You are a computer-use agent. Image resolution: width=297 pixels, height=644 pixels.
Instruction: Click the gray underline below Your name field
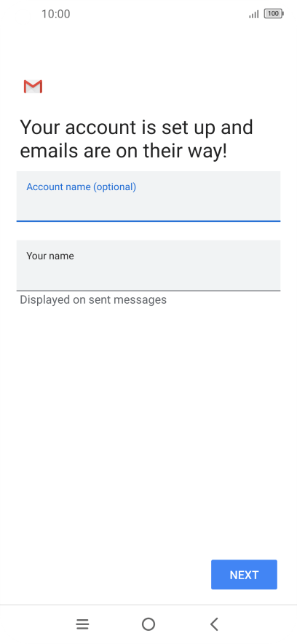(x=148, y=291)
